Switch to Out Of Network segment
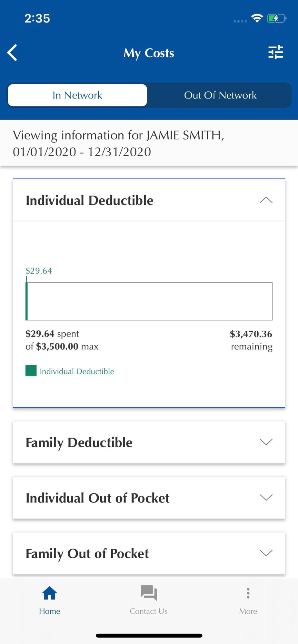The width and height of the screenshot is (298, 644). (x=220, y=95)
